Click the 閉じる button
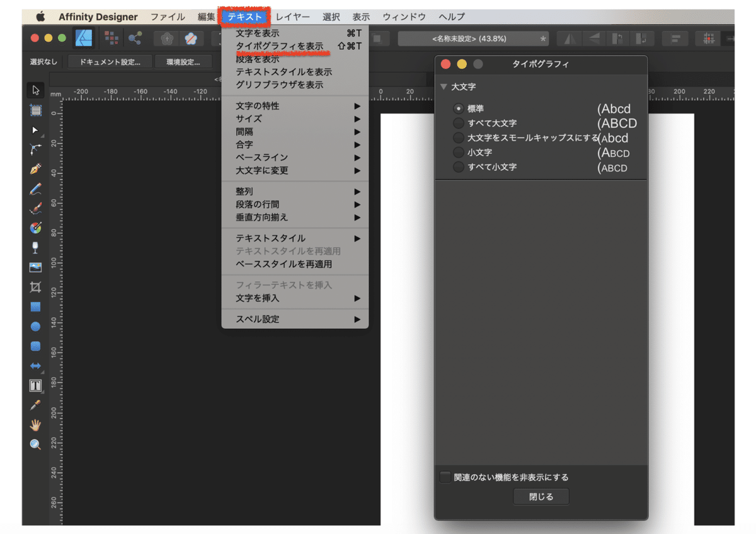The width and height of the screenshot is (756, 534). [541, 497]
